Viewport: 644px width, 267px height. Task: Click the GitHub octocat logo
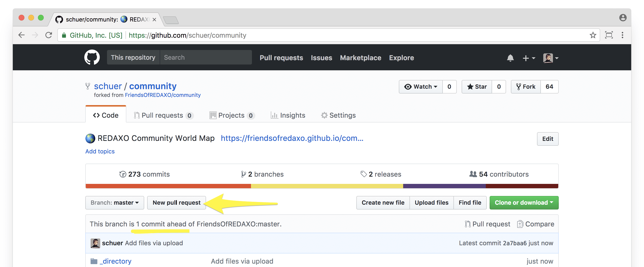[92, 57]
